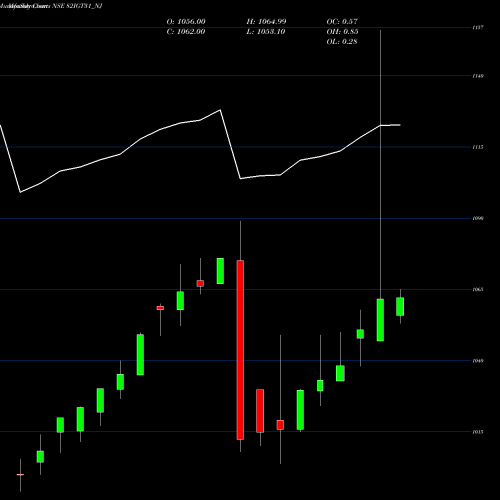
Task: Click the 1090 price axis label
Action: point(478,218)
